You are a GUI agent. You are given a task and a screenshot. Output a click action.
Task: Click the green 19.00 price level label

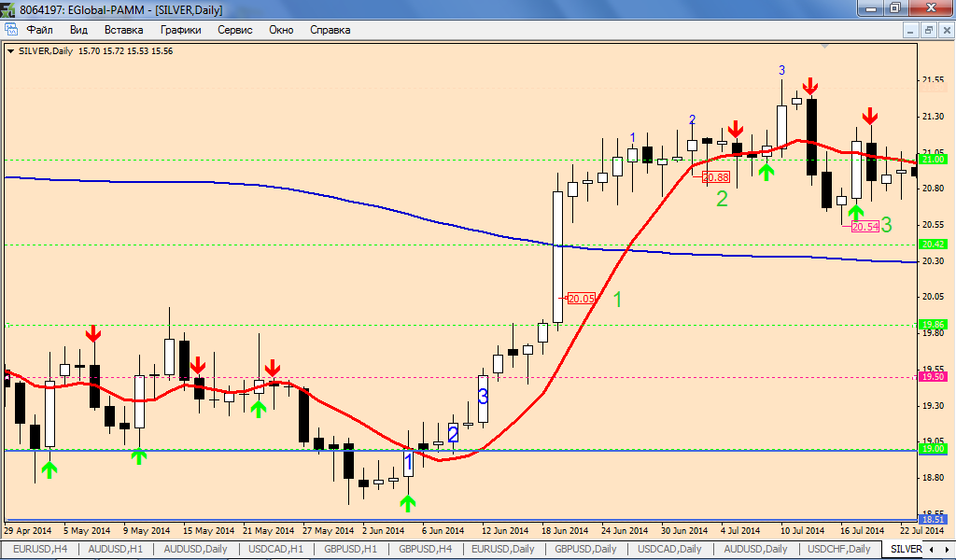click(934, 449)
